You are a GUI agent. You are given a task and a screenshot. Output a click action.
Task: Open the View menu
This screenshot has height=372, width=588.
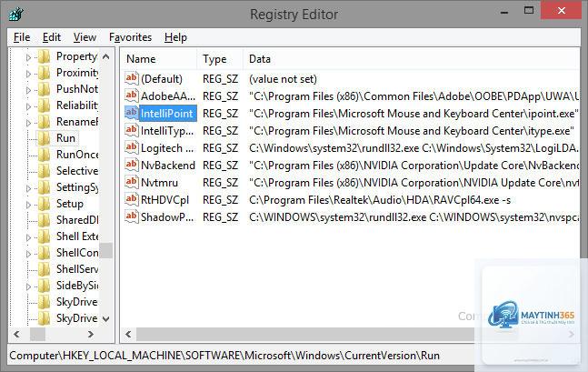(x=85, y=37)
